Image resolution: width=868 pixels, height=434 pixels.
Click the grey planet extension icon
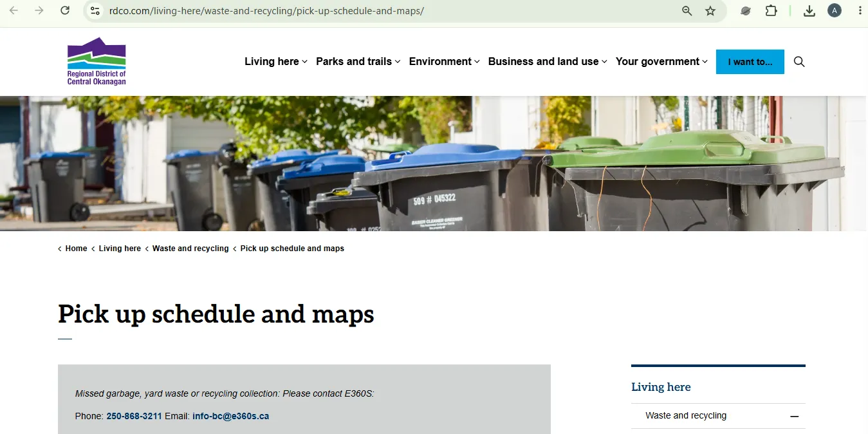(x=746, y=11)
